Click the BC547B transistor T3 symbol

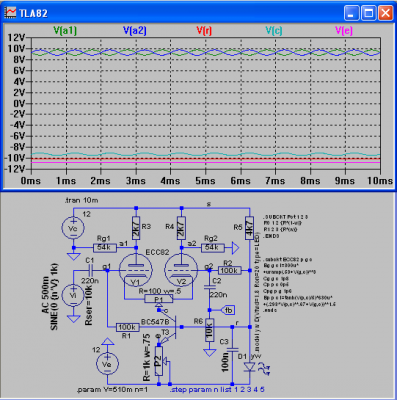[170, 327]
